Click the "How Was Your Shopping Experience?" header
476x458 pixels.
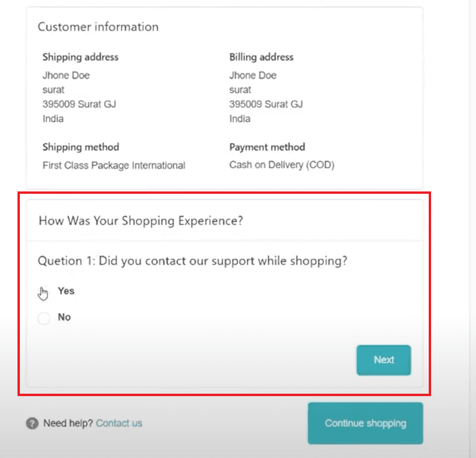(141, 220)
